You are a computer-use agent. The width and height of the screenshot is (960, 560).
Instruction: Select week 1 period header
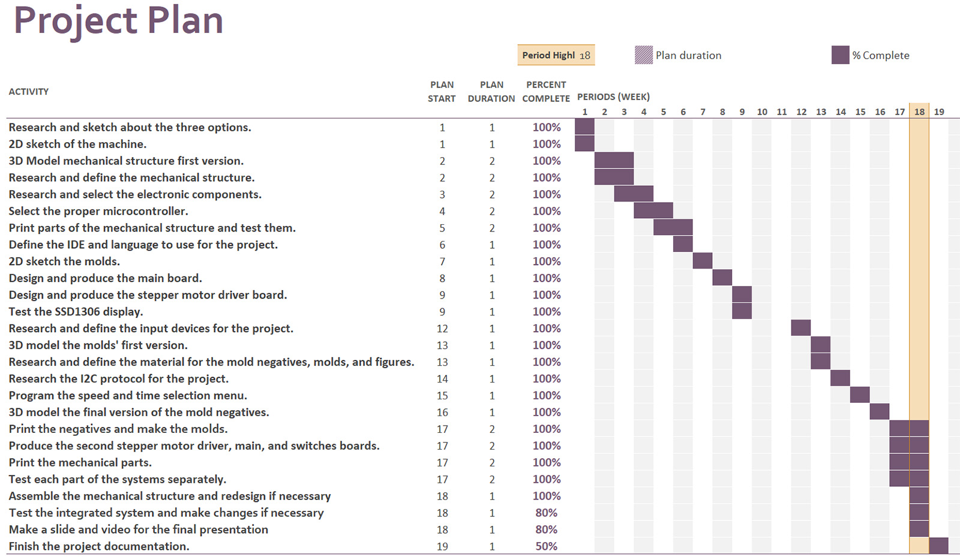585,112
